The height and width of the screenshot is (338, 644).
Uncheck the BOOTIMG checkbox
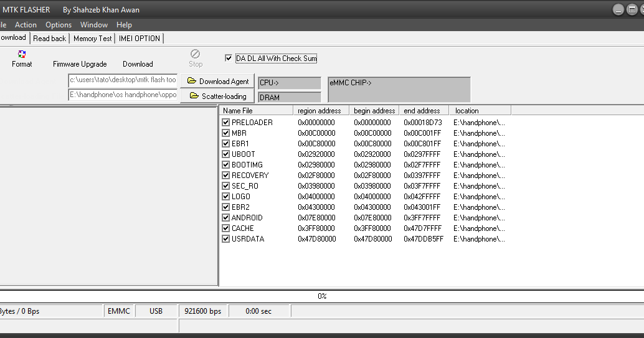225,165
